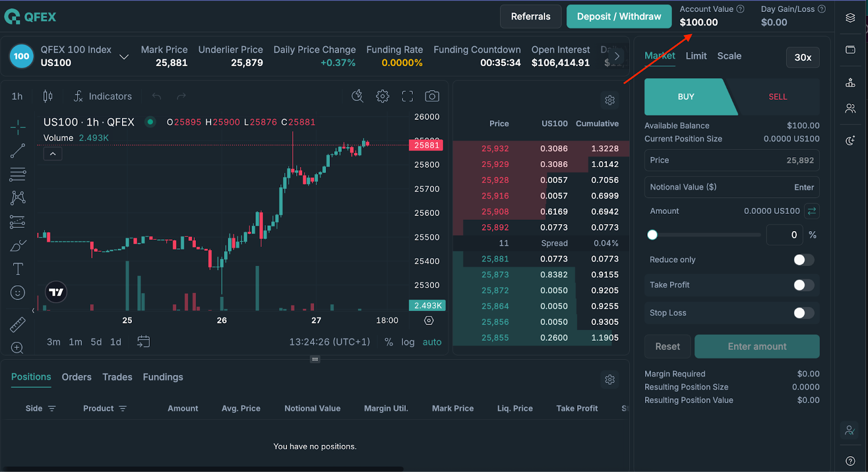Swap amount units with arrows icon
The image size is (868, 472).
pos(812,211)
